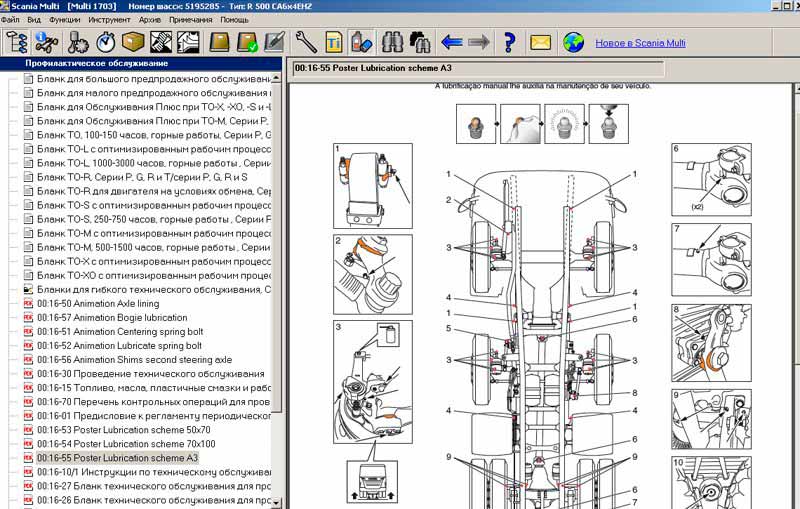Viewport: 800px width, 509px height.
Task: Open '00:16-30 Проведение технического обслуживания'
Action: [151, 373]
